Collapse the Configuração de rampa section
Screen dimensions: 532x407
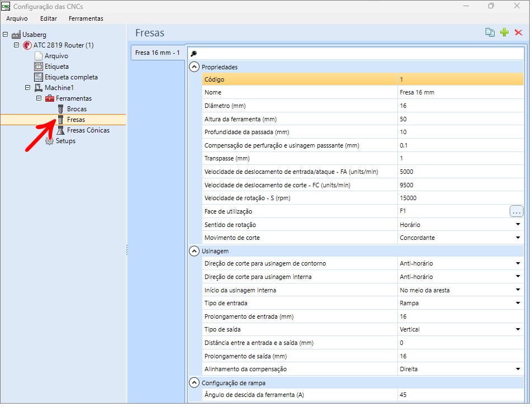coord(194,383)
